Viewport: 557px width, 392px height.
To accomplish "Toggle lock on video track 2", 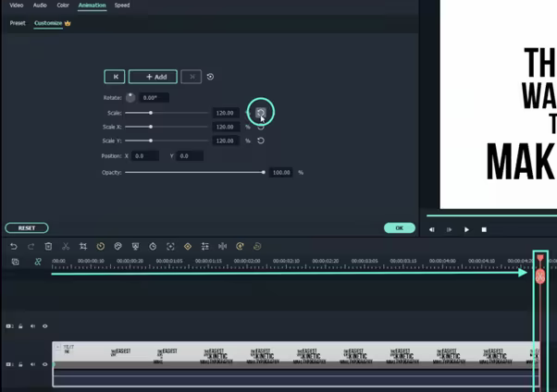I will [x=20, y=326].
